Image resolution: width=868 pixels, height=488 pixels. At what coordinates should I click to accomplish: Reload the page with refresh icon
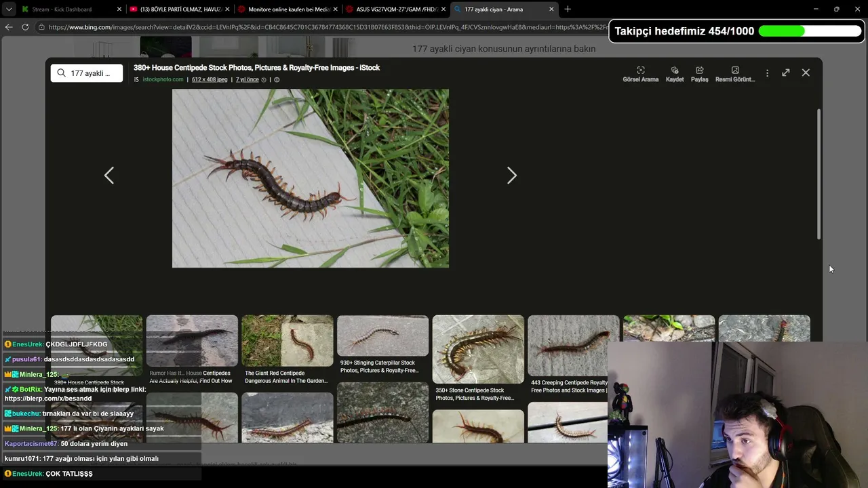pos(25,27)
